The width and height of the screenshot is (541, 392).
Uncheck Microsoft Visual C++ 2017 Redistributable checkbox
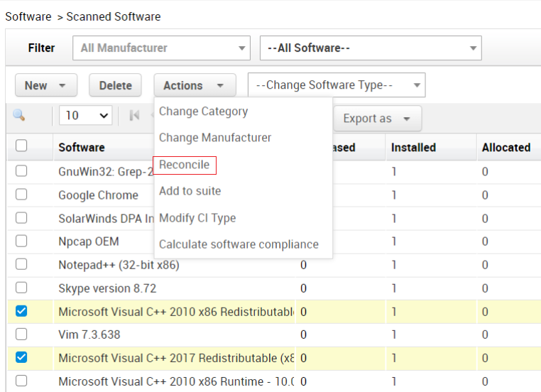(x=21, y=357)
